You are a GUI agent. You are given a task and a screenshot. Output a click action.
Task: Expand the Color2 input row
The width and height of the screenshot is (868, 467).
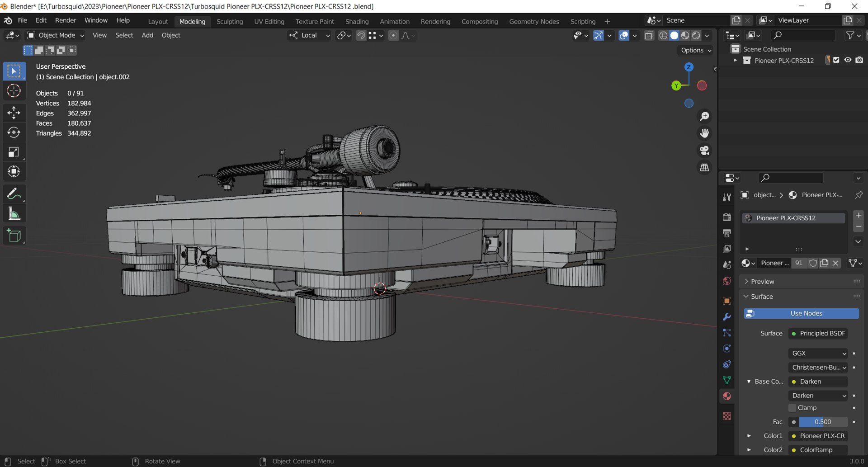pos(749,450)
